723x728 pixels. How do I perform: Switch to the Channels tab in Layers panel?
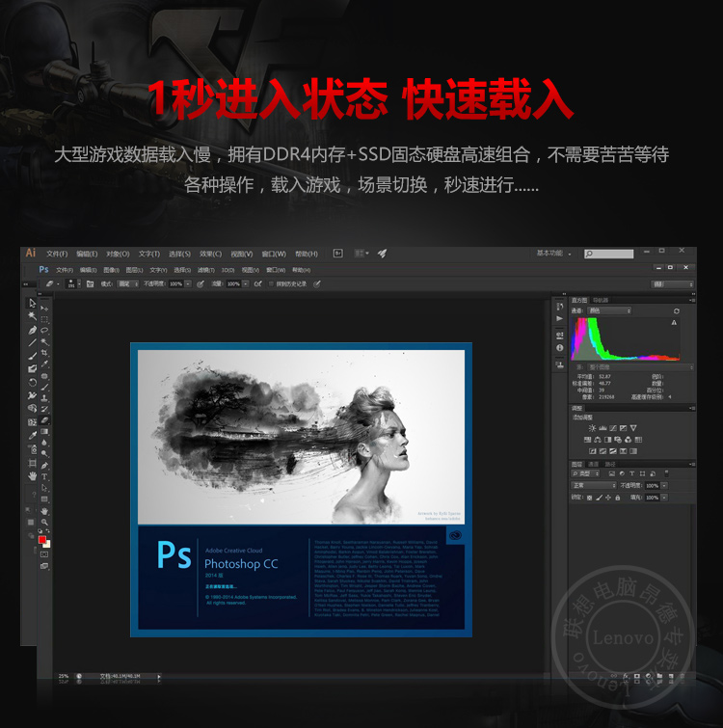coord(594,465)
